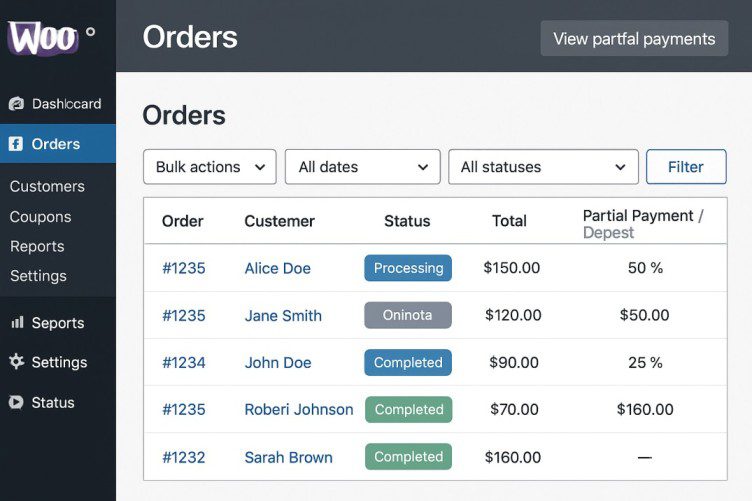Click the Reports bar chart icon
Image resolution: width=752 pixels, height=501 pixels.
point(16,323)
